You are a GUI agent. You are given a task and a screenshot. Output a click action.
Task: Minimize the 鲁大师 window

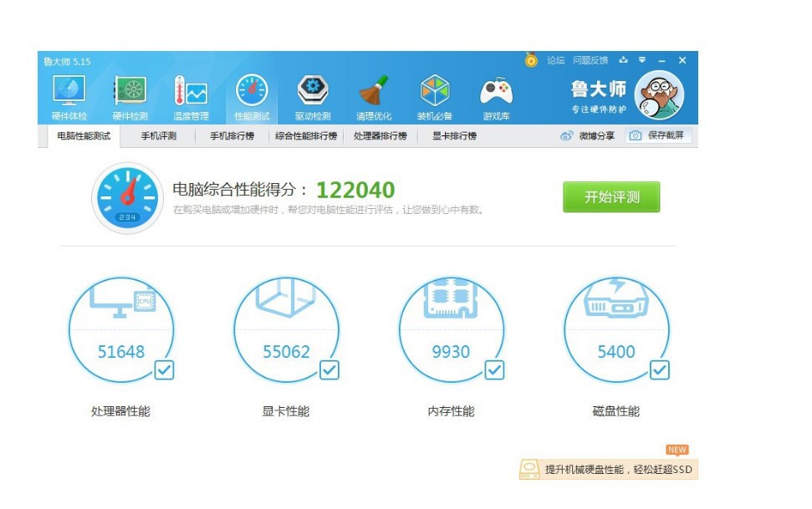coord(661,60)
